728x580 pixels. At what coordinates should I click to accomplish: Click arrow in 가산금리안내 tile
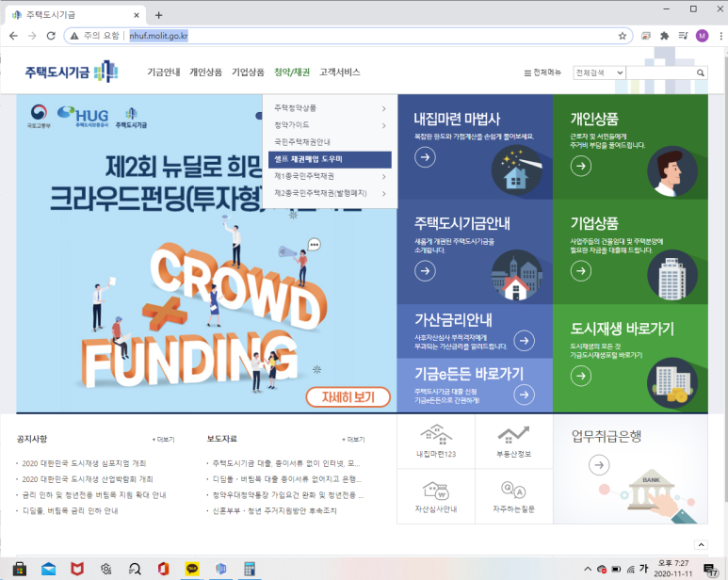click(x=525, y=341)
